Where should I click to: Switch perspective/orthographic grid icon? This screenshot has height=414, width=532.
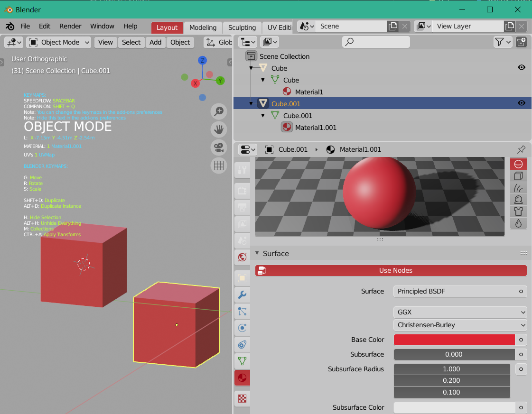218,166
